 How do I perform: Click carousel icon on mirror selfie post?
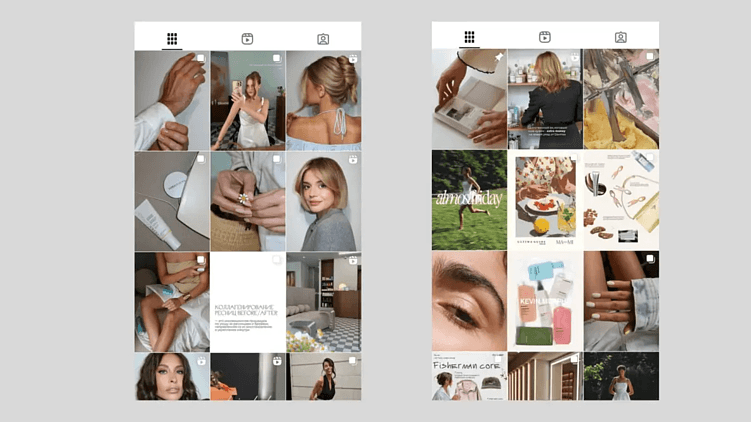277,58
